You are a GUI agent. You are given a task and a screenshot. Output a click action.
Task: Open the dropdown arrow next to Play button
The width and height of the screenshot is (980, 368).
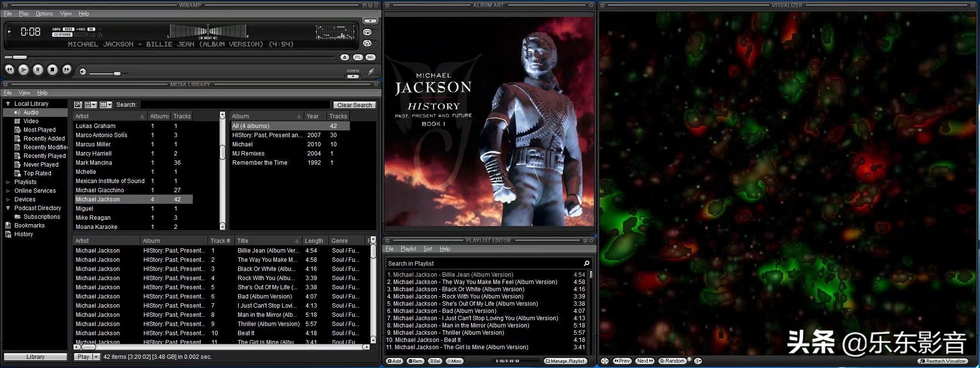click(96, 357)
